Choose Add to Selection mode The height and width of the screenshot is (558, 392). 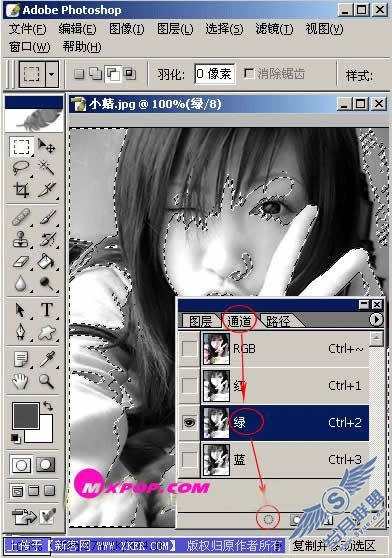click(95, 74)
